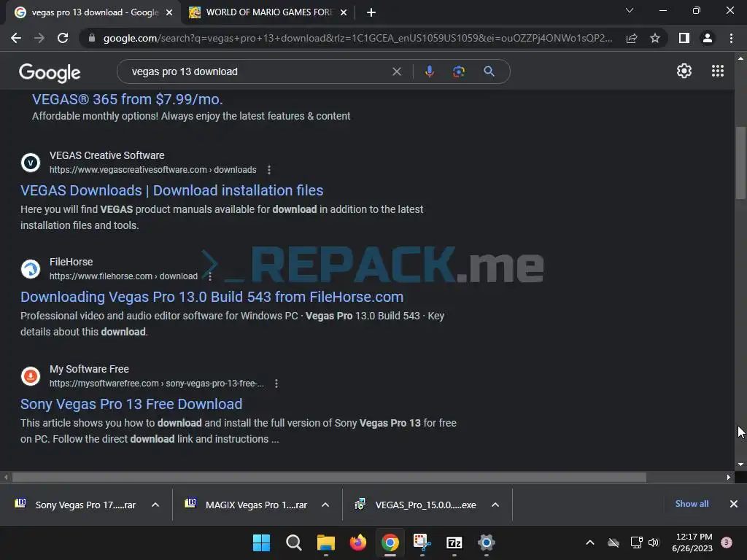Open more options for FileHorse result

point(210,276)
